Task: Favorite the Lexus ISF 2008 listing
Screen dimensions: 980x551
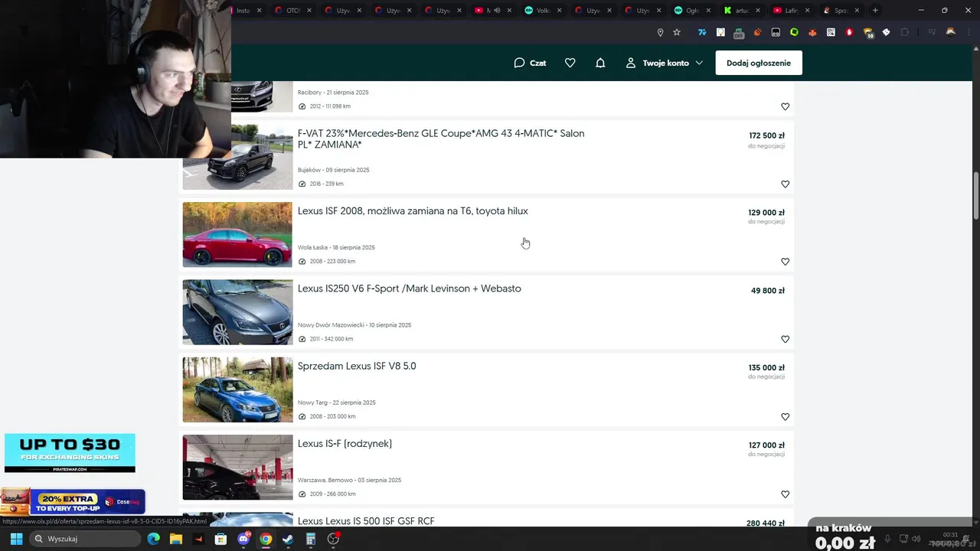Action: click(785, 261)
